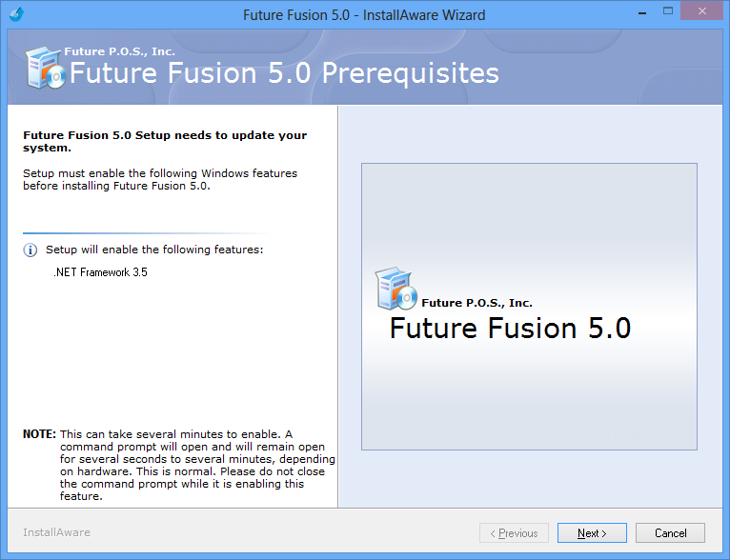Click the 'Setup will enable the following features' text
730x560 pixels.
coord(154,250)
